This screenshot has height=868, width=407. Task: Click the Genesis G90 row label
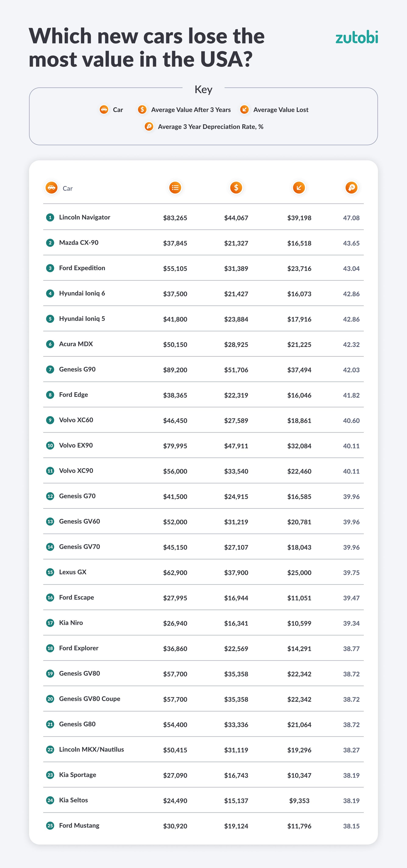(77, 369)
